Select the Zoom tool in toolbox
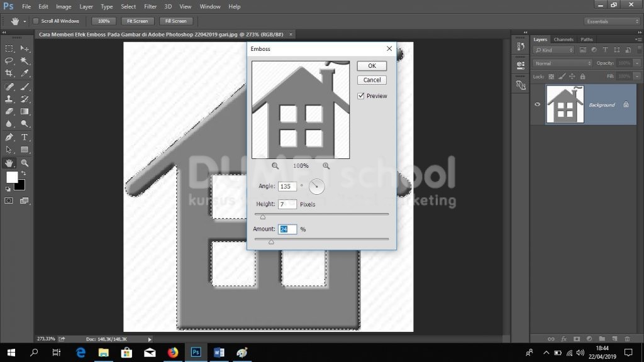 [x=25, y=163]
